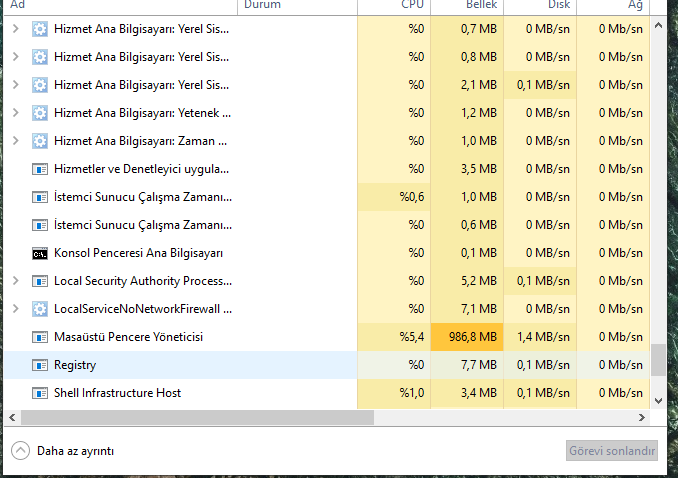The image size is (678, 478).
Task: Click the Registry process icon
Action: [x=40, y=365]
